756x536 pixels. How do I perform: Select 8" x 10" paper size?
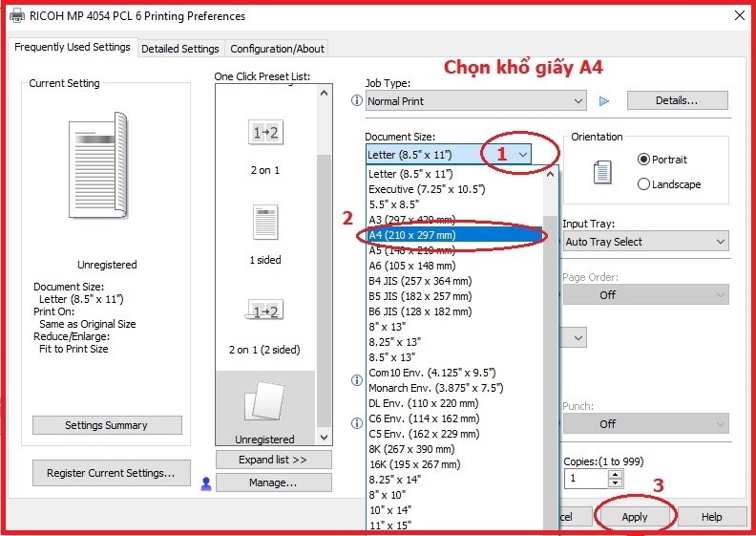click(454, 495)
